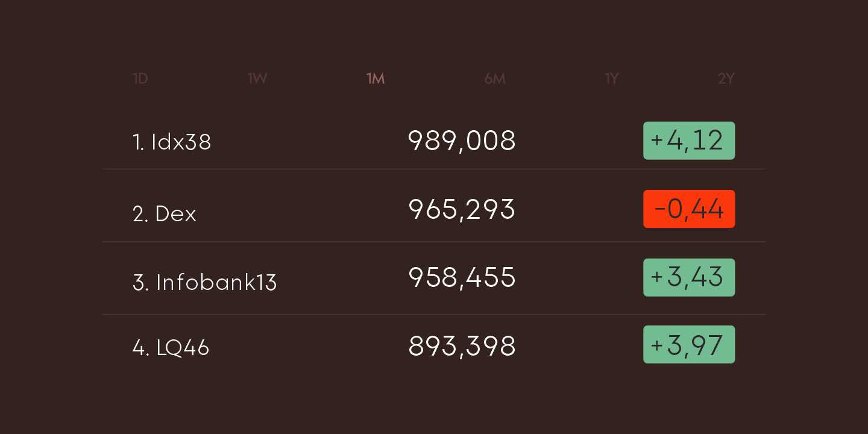Choose the 1Y time range tab
The image size is (868, 434).
click(x=612, y=79)
